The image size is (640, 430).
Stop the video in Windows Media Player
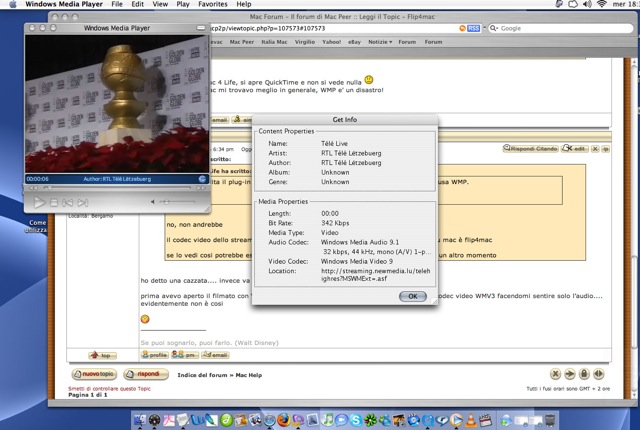53,202
